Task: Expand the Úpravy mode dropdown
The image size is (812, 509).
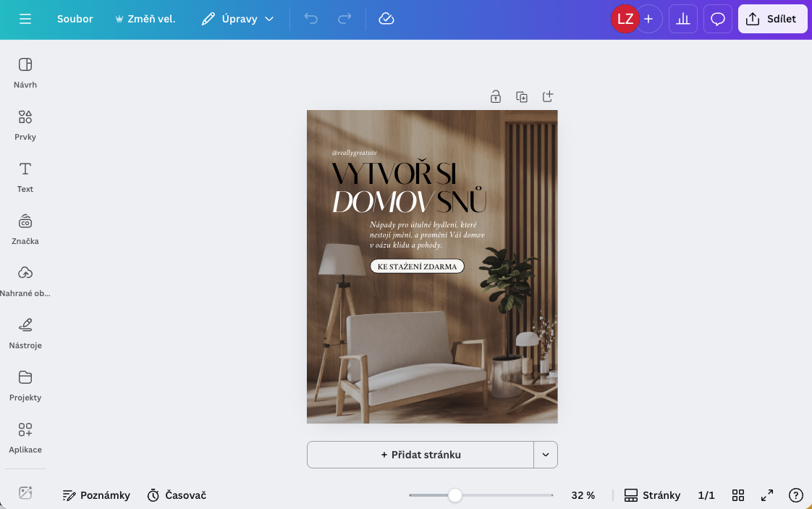Action: point(237,19)
